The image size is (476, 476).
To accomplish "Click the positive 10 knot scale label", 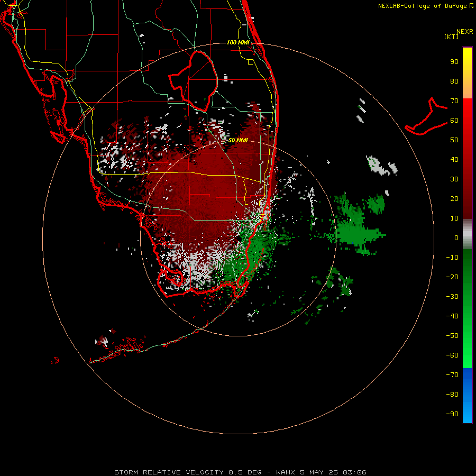I will 454,218.
